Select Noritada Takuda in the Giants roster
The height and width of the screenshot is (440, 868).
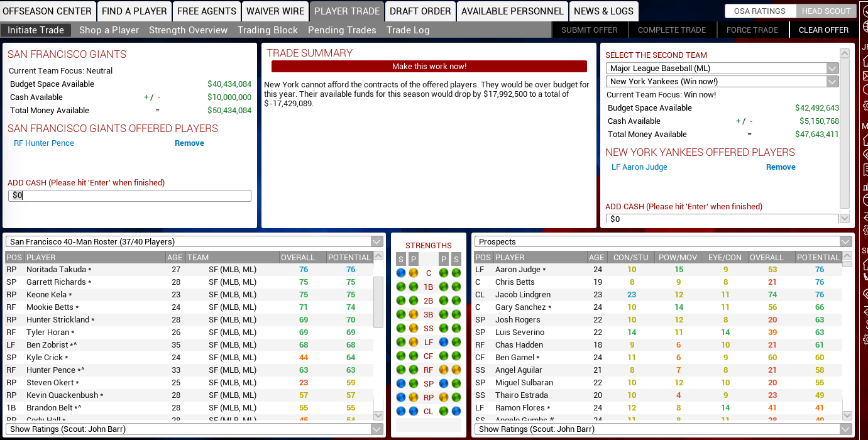189,270
